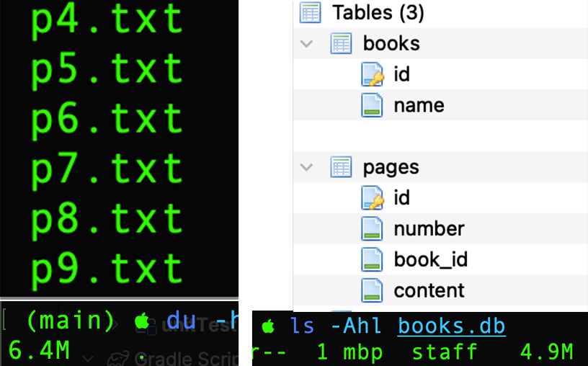The image size is (588, 366).
Task: Click the Tables (3) group icon
Action: tap(310, 12)
